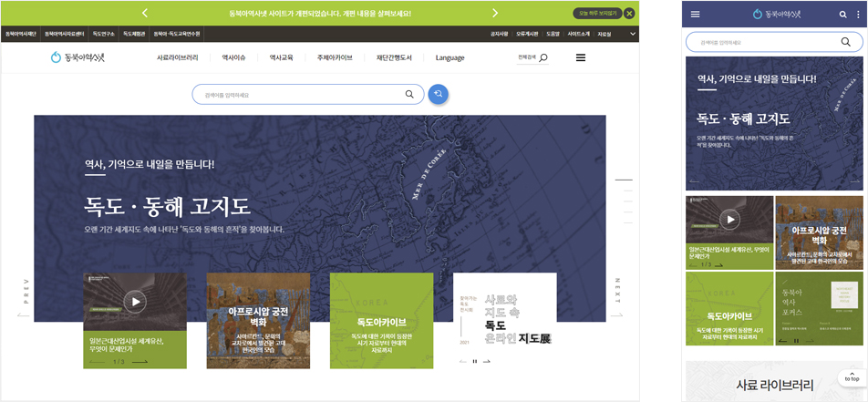The width and height of the screenshot is (868, 402).
Task: Click 독도 · 동해 고지도 desktop hero title
Action: click(167, 206)
